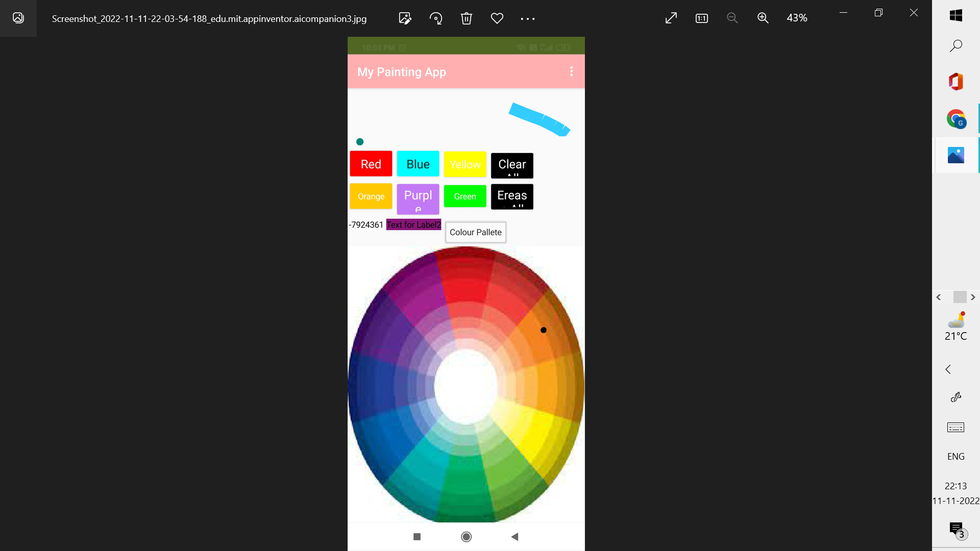Open the Photos search icon
The height and width of the screenshot is (551, 980).
coord(955,45)
